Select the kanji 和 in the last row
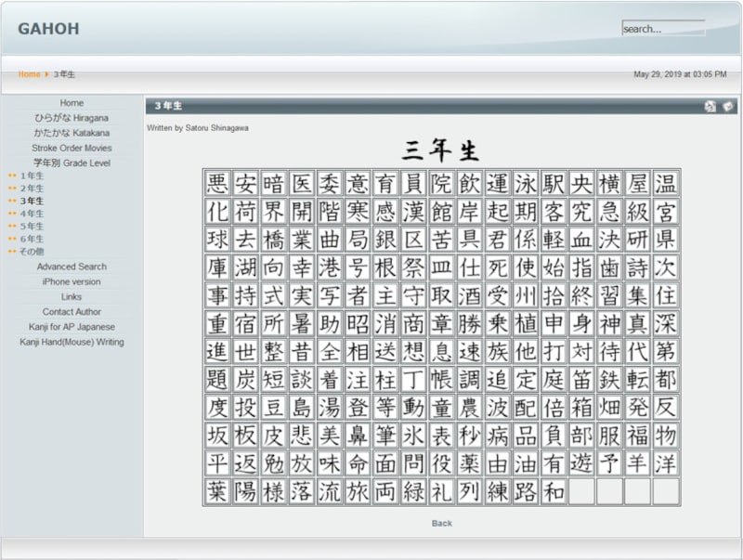The width and height of the screenshot is (743, 560). 554,491
